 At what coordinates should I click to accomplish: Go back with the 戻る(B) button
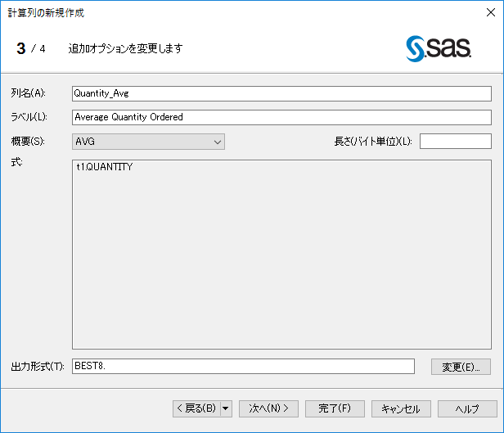pos(196,408)
